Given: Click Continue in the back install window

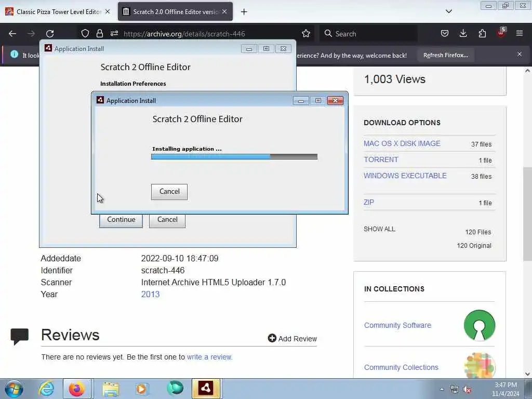Looking at the screenshot, I should [121, 220].
